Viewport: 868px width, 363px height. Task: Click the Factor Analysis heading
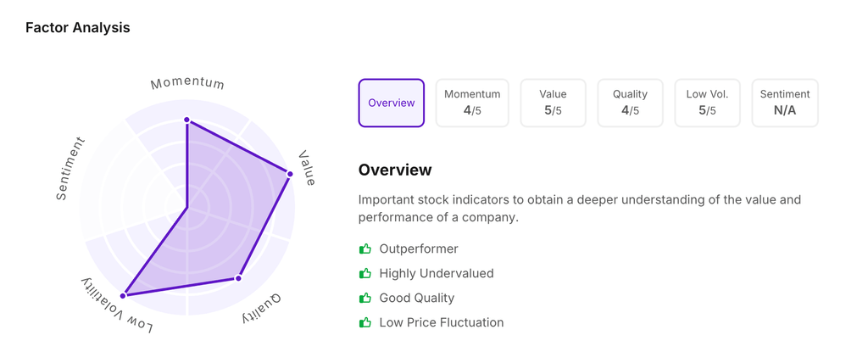pos(78,28)
